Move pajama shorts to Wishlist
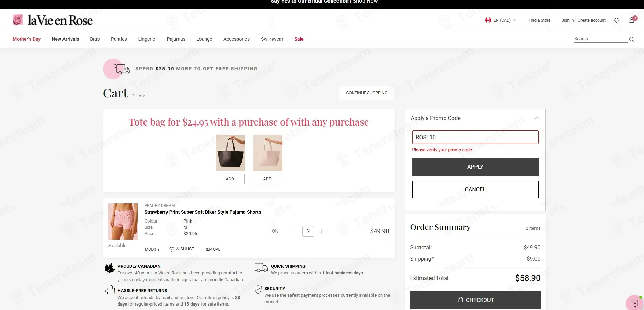The width and height of the screenshot is (644, 310). tap(181, 249)
